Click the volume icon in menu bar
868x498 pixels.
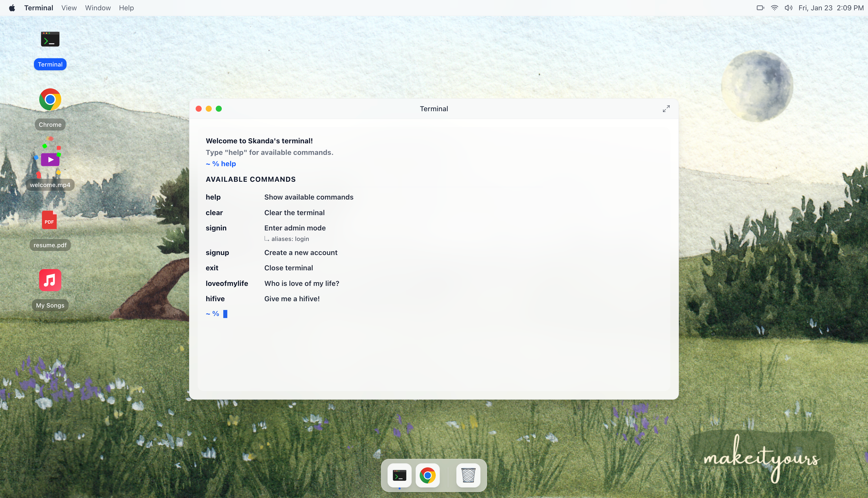click(x=788, y=8)
